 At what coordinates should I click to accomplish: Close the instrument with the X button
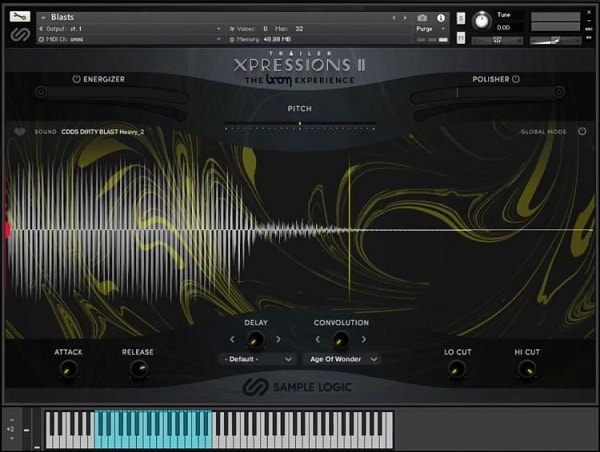point(589,13)
